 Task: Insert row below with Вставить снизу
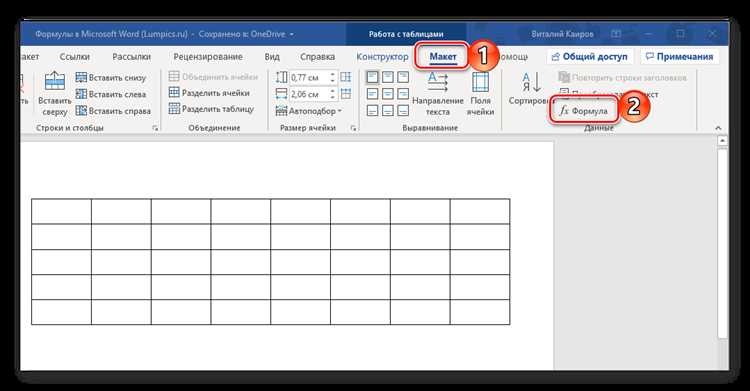pyautogui.click(x=110, y=78)
